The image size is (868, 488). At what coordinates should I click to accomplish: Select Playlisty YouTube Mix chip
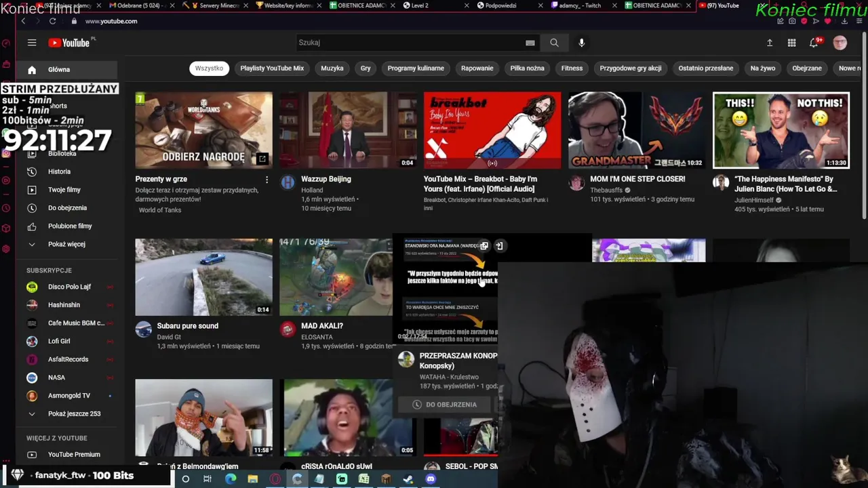[x=272, y=68]
